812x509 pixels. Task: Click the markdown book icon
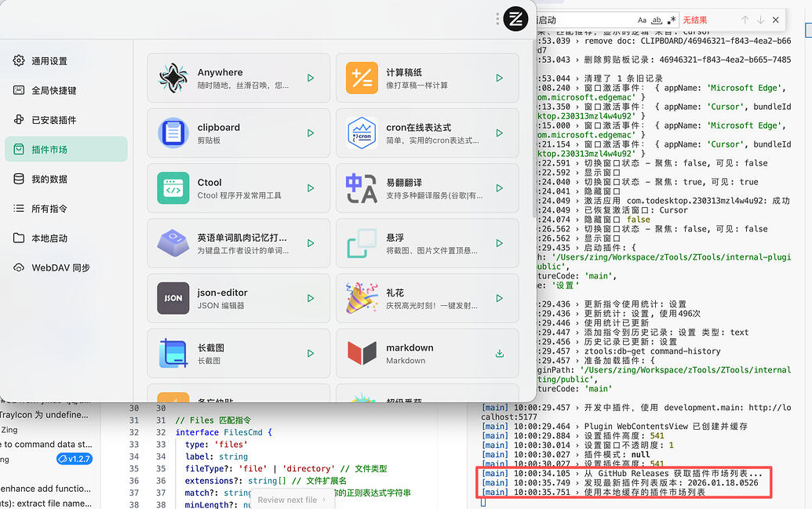click(362, 353)
